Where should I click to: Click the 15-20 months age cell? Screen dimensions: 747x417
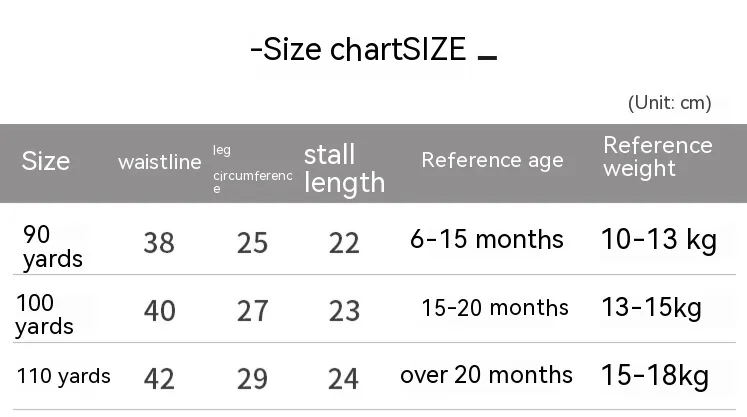[495, 308]
